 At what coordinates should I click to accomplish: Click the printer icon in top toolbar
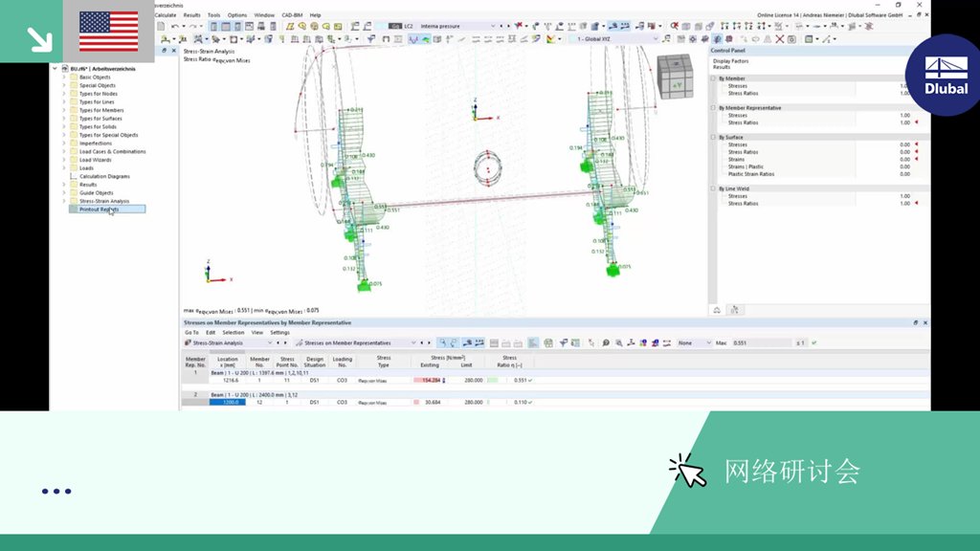tap(261, 26)
